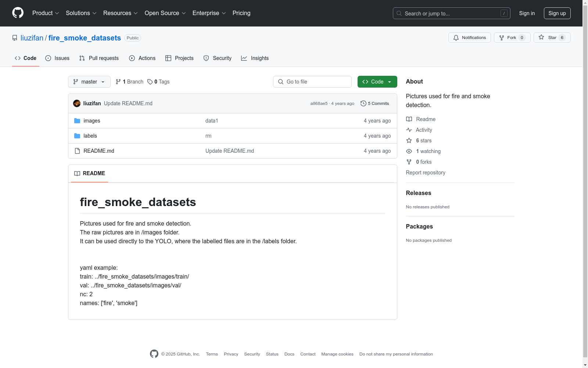Star the repository
Viewport: 588px width, 368px height.
pyautogui.click(x=552, y=38)
